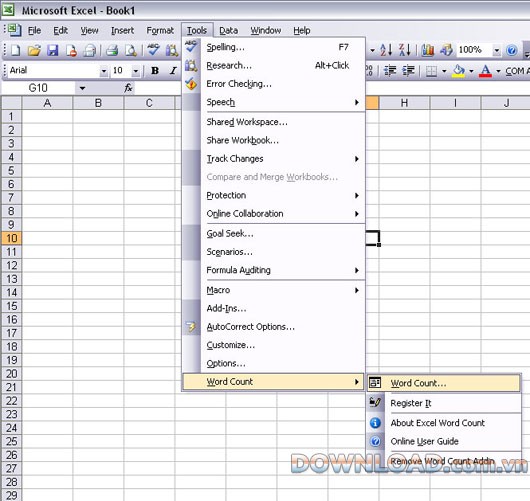Print the sheet using the printer icon
530x501 pixels.
[112, 50]
